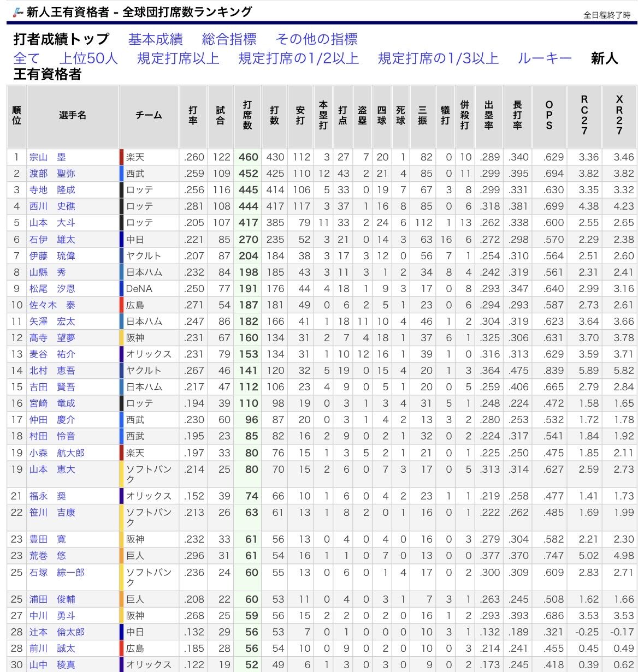
Task: Open player 髙寺 望夢 page
Action: (x=52, y=338)
